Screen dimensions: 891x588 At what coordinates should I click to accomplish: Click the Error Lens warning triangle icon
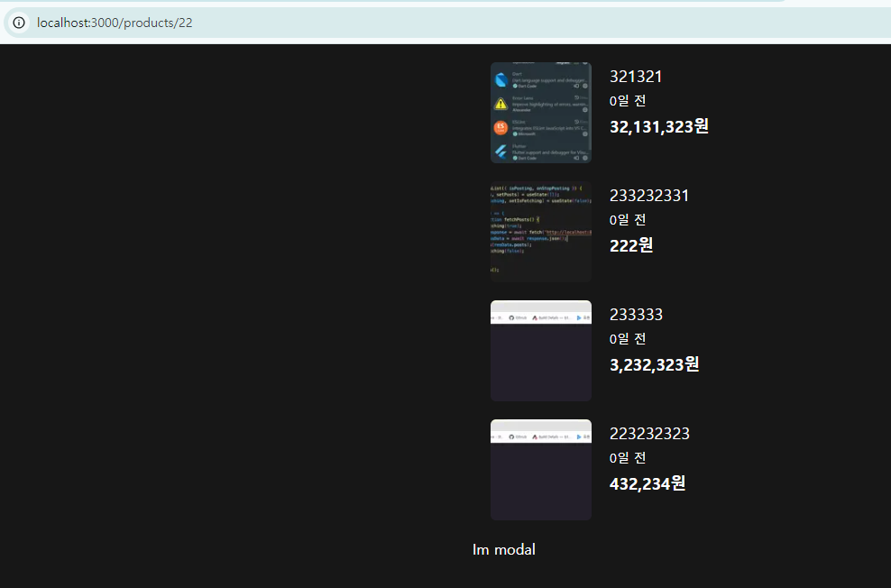[500, 104]
